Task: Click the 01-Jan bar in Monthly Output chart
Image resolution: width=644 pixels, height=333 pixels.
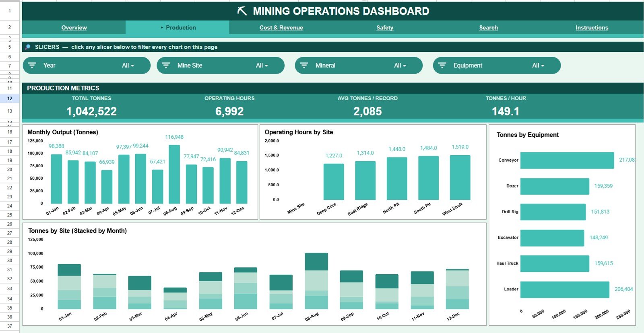Action: pyautogui.click(x=56, y=179)
